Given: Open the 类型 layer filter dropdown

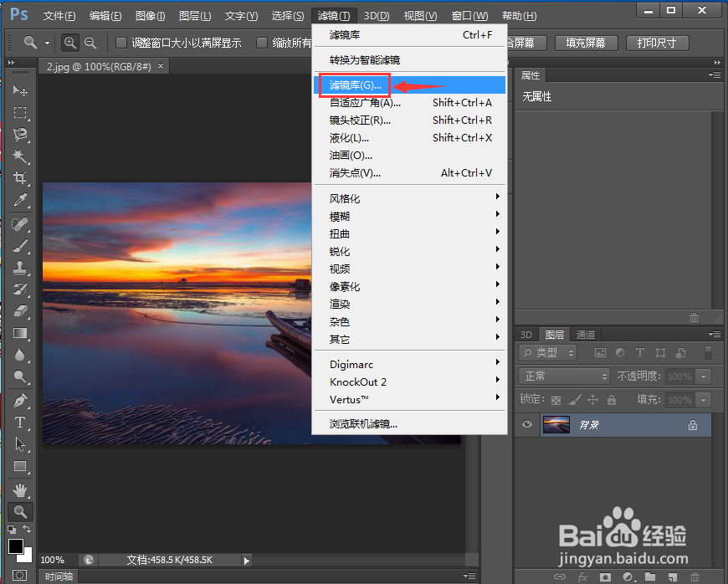Looking at the screenshot, I should point(546,352).
